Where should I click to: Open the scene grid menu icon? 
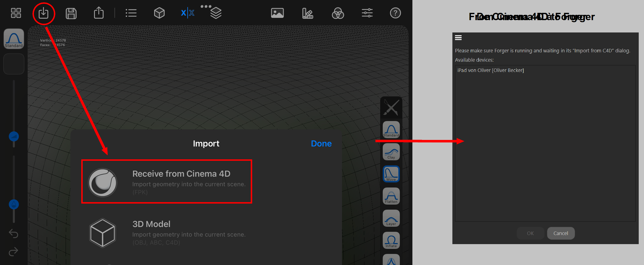(x=16, y=13)
